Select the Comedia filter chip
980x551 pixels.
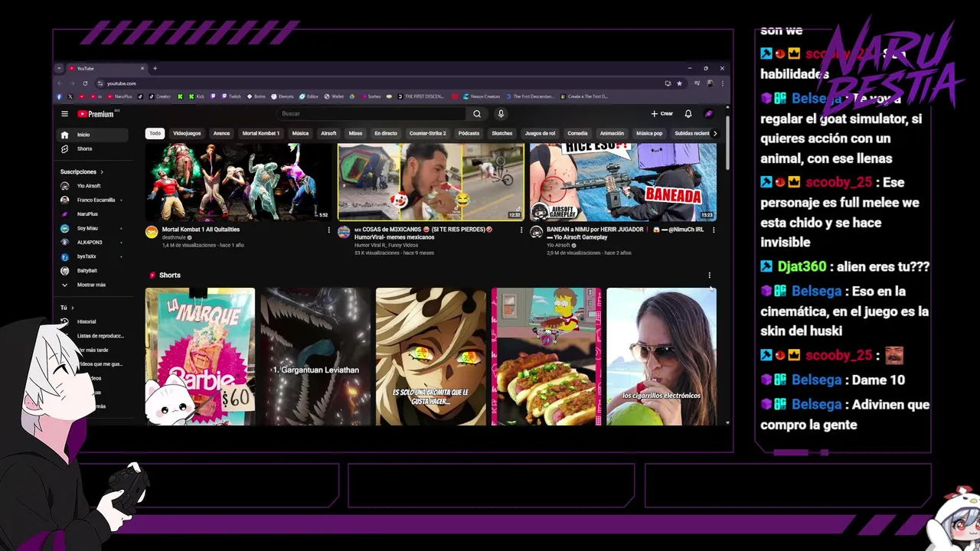pyautogui.click(x=577, y=133)
